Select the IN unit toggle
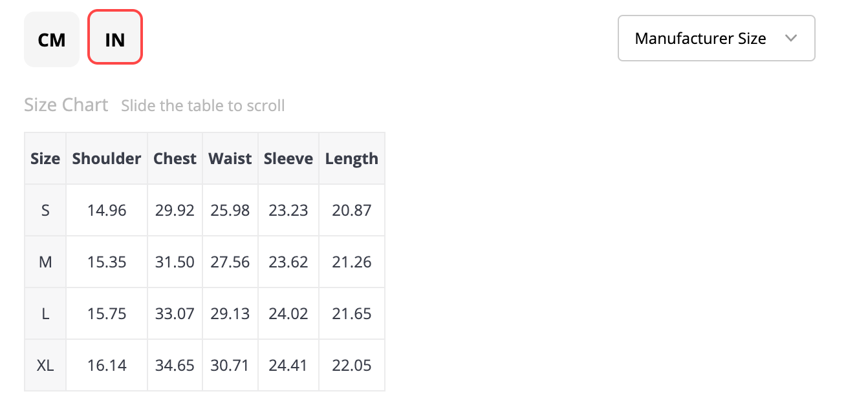 click(x=115, y=37)
